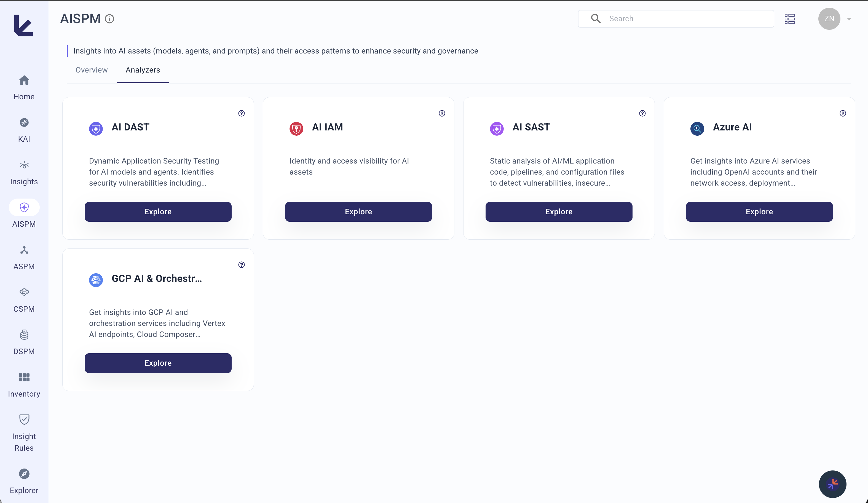Viewport: 868px width, 503px height.
Task: Open ASPM from the sidebar
Action: tap(24, 258)
